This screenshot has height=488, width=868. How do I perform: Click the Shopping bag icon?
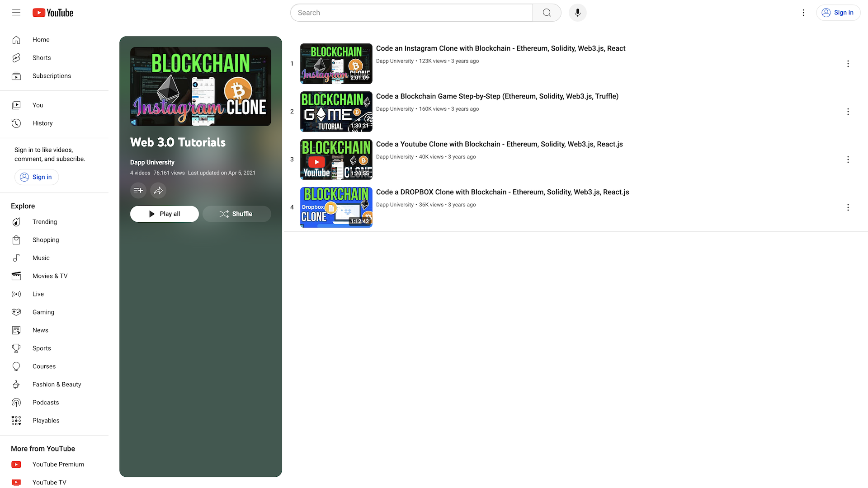(16, 240)
